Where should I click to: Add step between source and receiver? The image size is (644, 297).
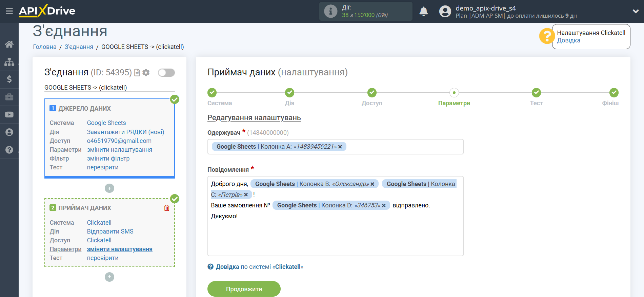click(x=109, y=188)
